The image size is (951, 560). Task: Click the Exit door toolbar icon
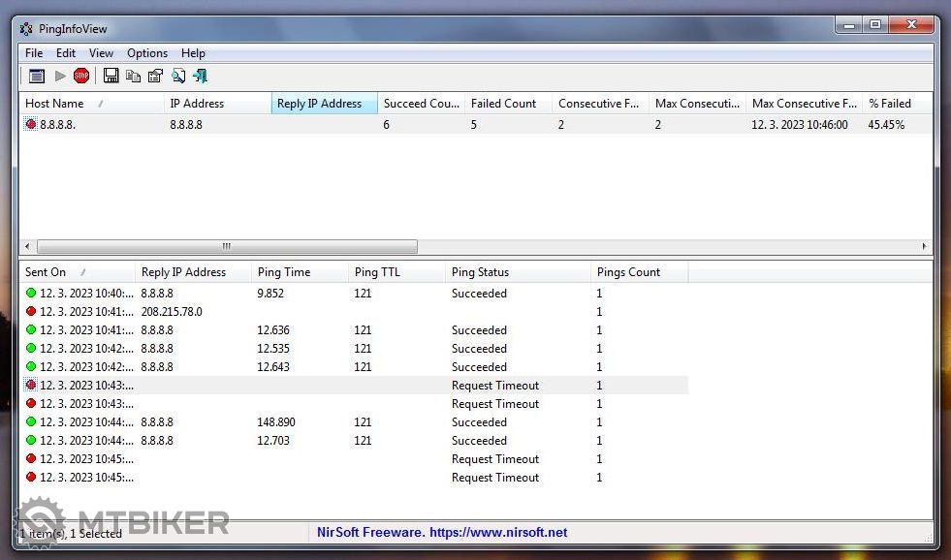201,76
